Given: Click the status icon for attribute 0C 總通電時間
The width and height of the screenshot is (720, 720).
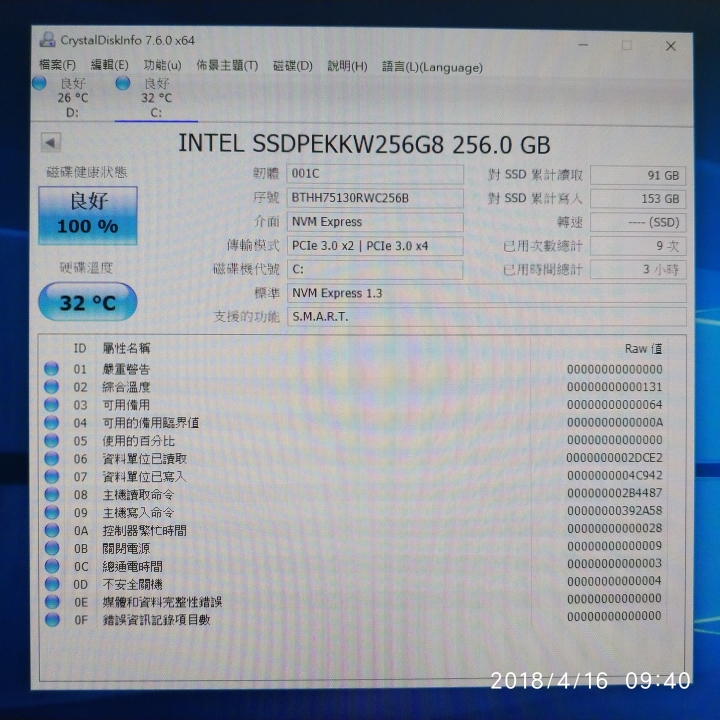Looking at the screenshot, I should pos(52,566).
